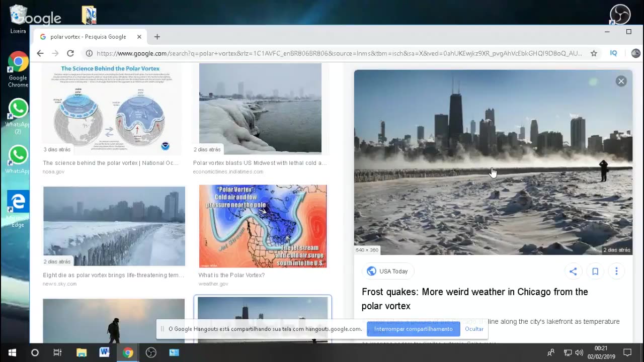This screenshot has width=644, height=362.
Task: Click the large Chicago skyline preview image
Action: click(493, 162)
